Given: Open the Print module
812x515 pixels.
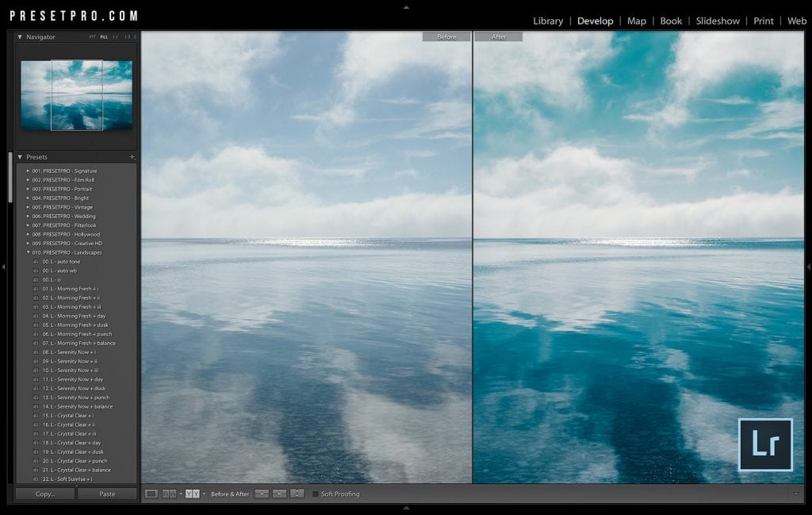Looking at the screenshot, I should (764, 21).
